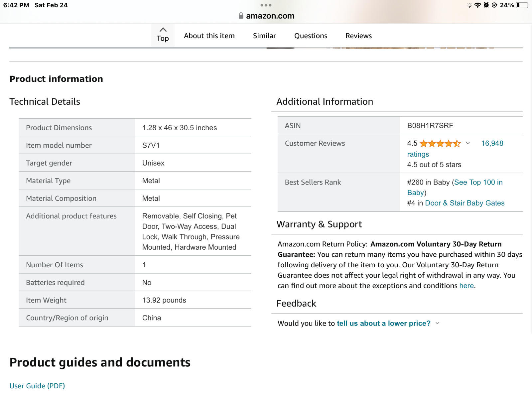Click the Product guides and documents heading

(x=100, y=362)
